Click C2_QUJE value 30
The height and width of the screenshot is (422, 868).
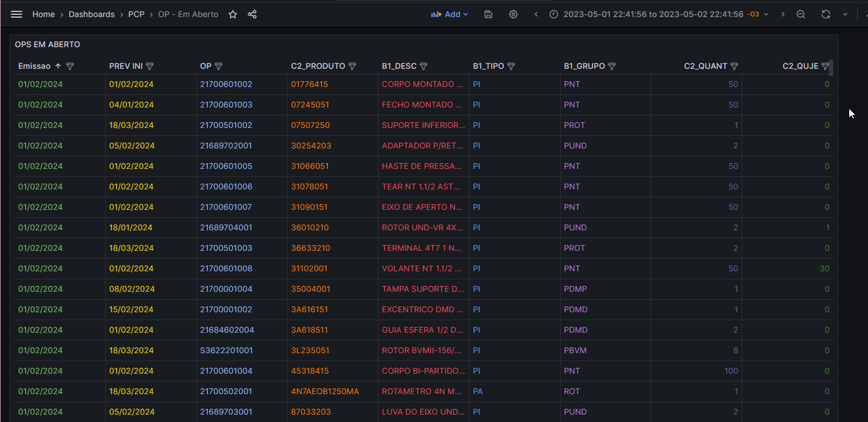824,268
